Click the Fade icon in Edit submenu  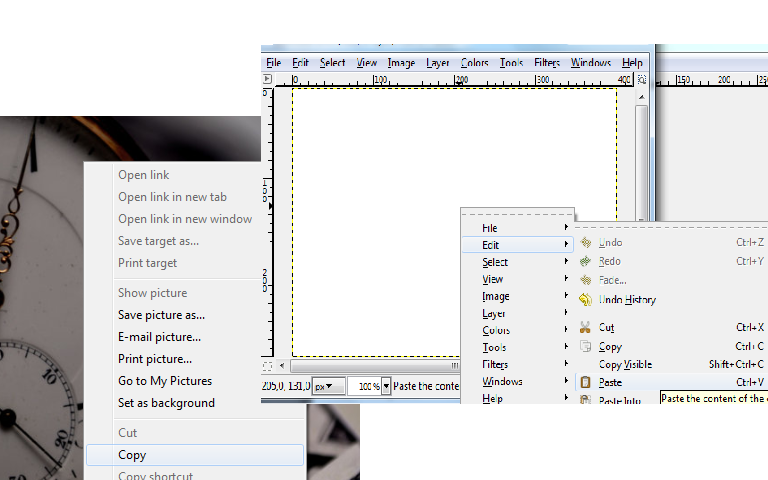coord(585,280)
